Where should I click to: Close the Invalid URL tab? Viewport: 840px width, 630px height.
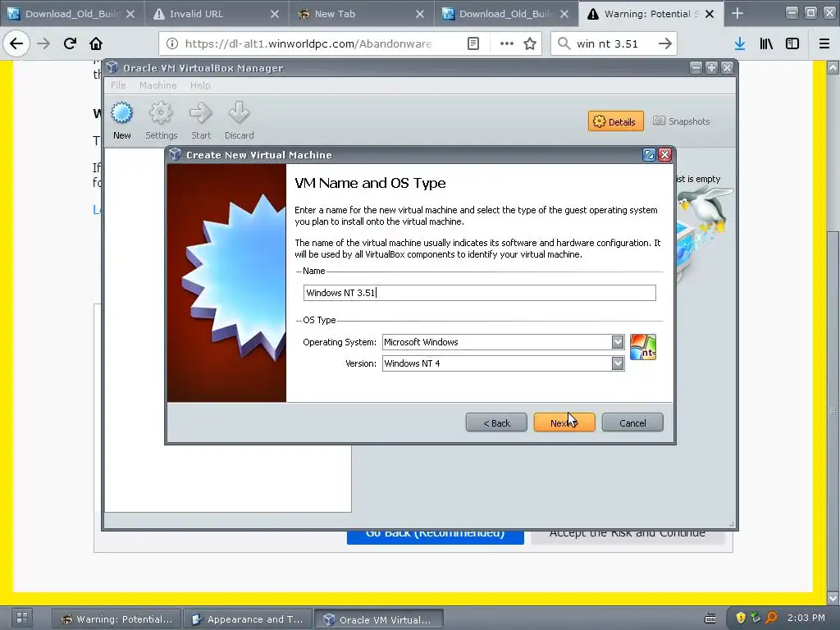pyautogui.click(x=275, y=14)
